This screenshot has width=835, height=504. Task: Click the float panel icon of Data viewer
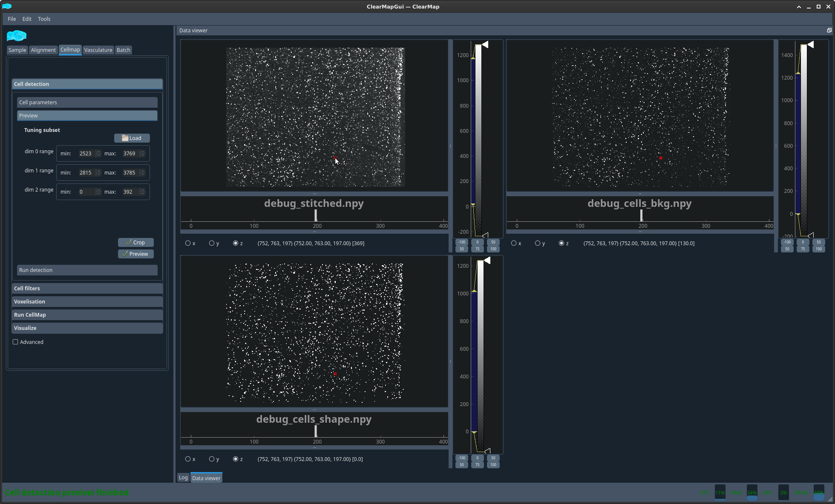[829, 30]
